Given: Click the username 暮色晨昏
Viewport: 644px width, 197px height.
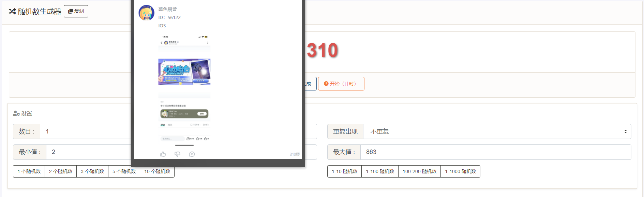Looking at the screenshot, I should (168, 9).
